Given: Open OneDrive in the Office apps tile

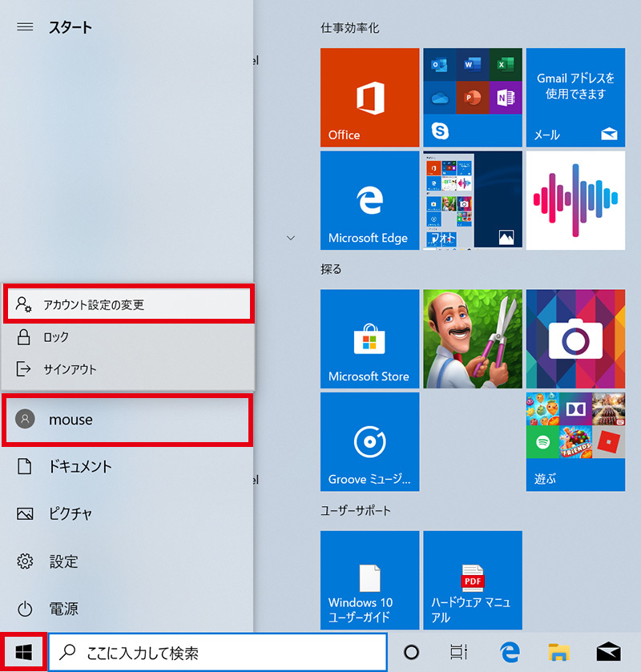Looking at the screenshot, I should pos(439,98).
